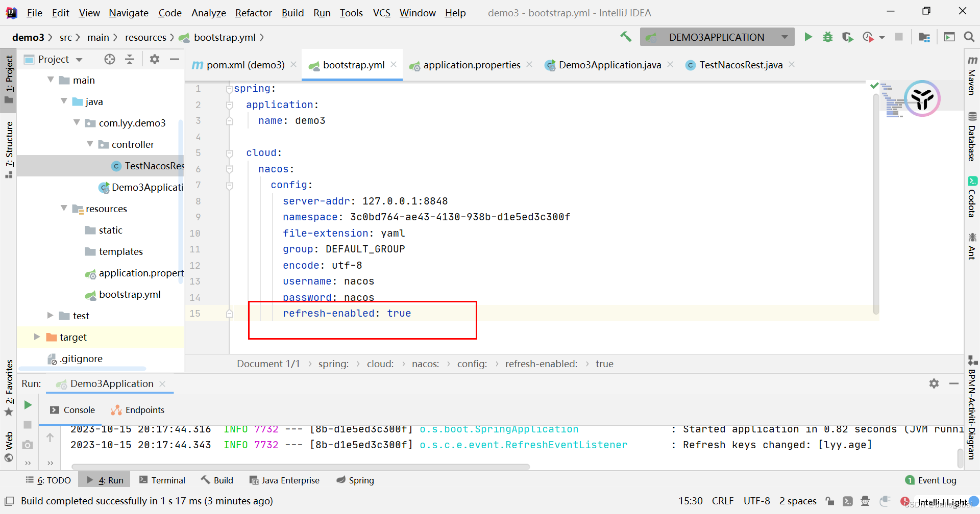This screenshot has height=514, width=980.
Task: Close the pom.xml (demo3) tab
Action: point(293,64)
